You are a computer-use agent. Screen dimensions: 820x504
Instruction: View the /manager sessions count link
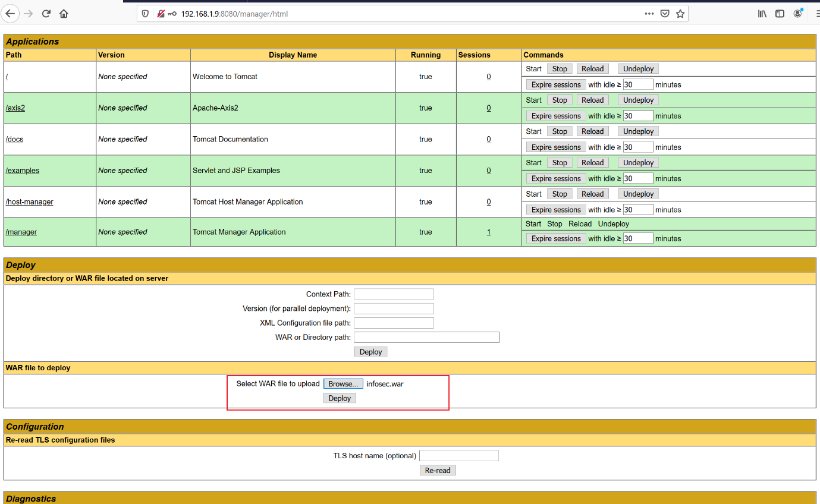tap(489, 232)
